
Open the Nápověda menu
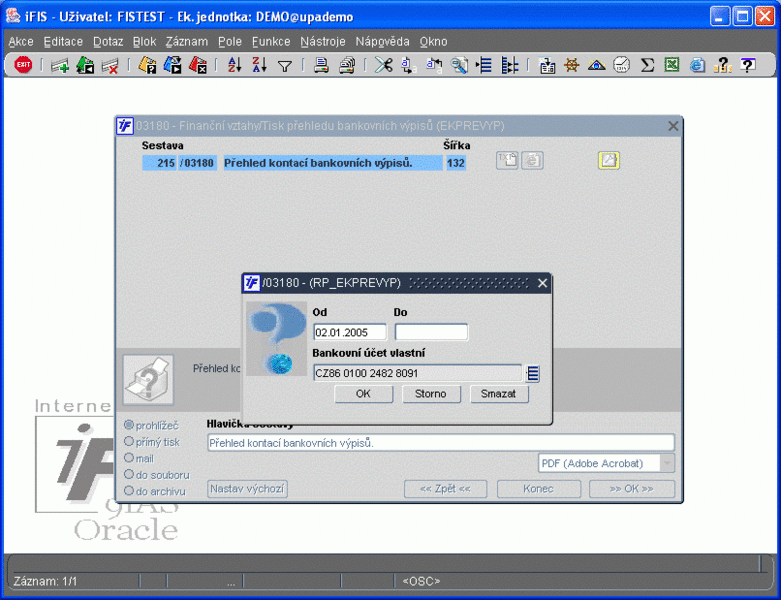(x=383, y=42)
